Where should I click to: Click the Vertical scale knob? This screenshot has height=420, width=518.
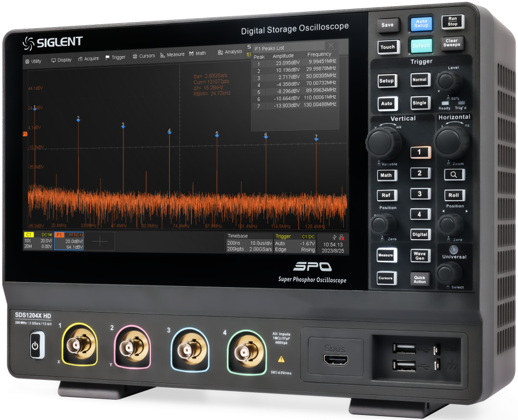pyautogui.click(x=384, y=144)
